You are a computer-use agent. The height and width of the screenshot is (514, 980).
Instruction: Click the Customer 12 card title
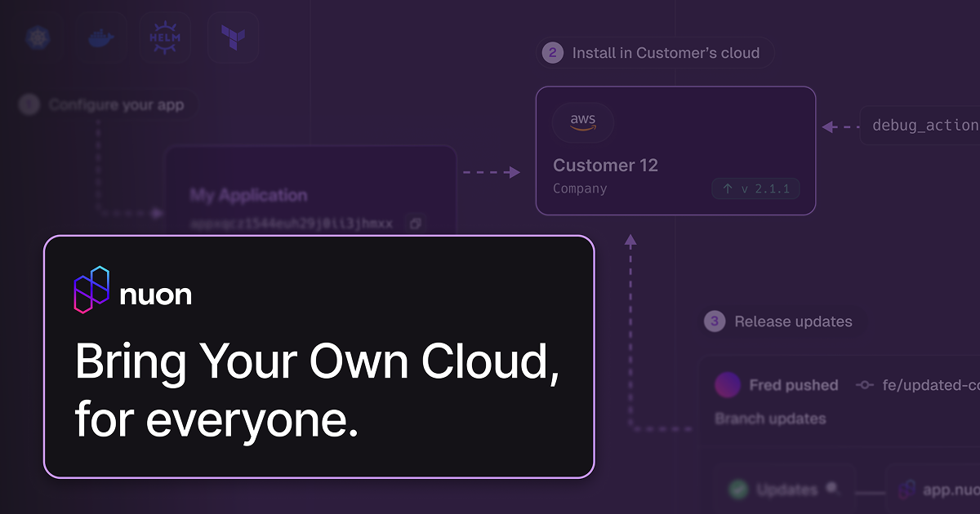pos(605,166)
